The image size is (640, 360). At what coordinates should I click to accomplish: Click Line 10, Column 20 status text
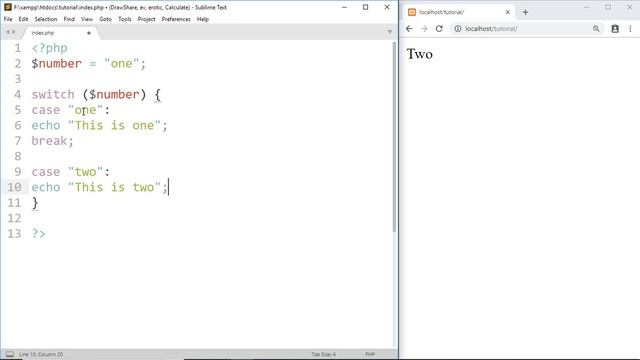(41, 354)
